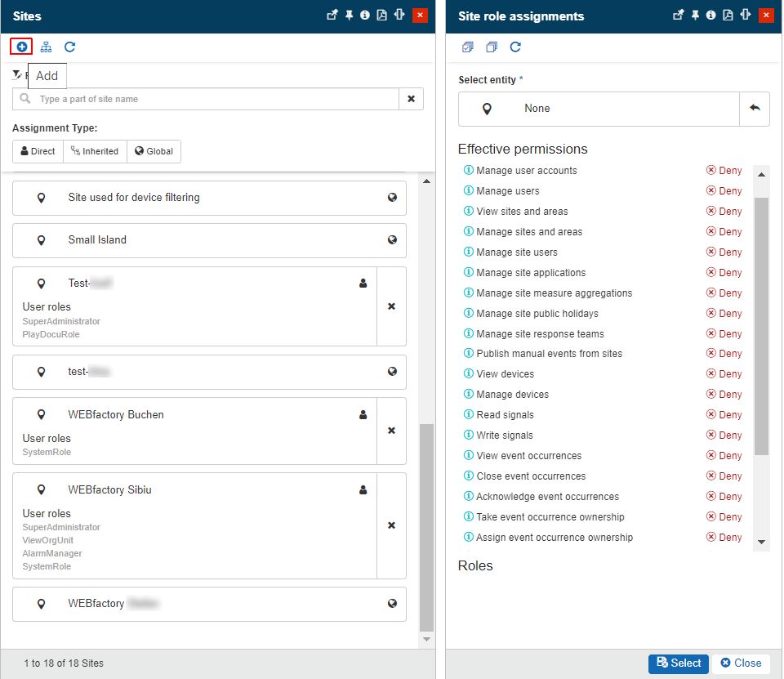Image resolution: width=784 pixels, height=679 pixels.
Task: Click the Add site plus icon
Action: tap(22, 47)
